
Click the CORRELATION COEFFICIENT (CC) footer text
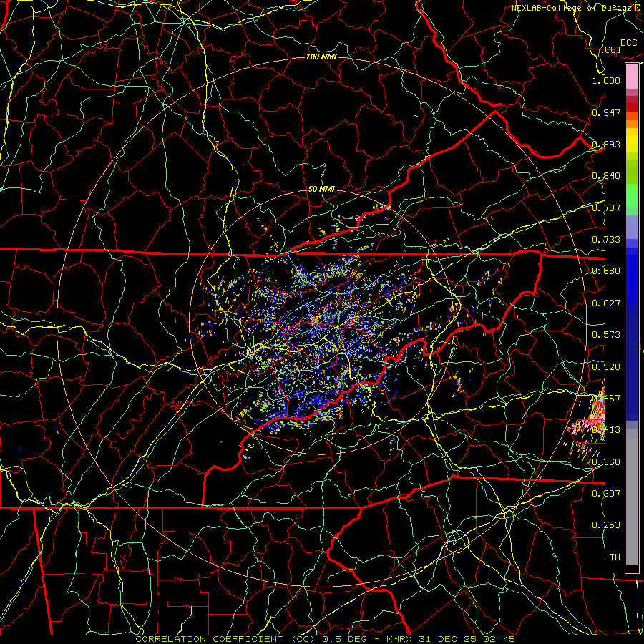click(226, 639)
